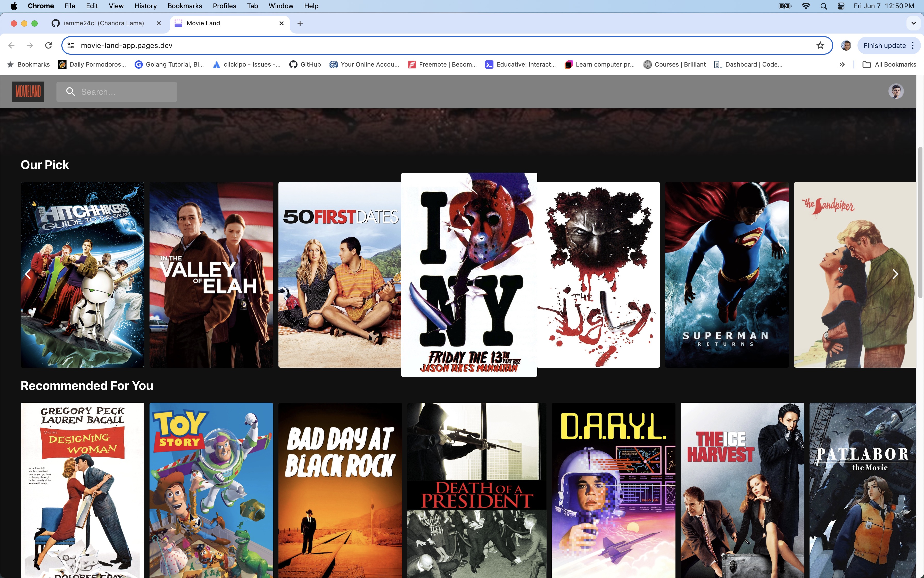Open the History menu
This screenshot has height=578, width=924.
pyautogui.click(x=145, y=6)
